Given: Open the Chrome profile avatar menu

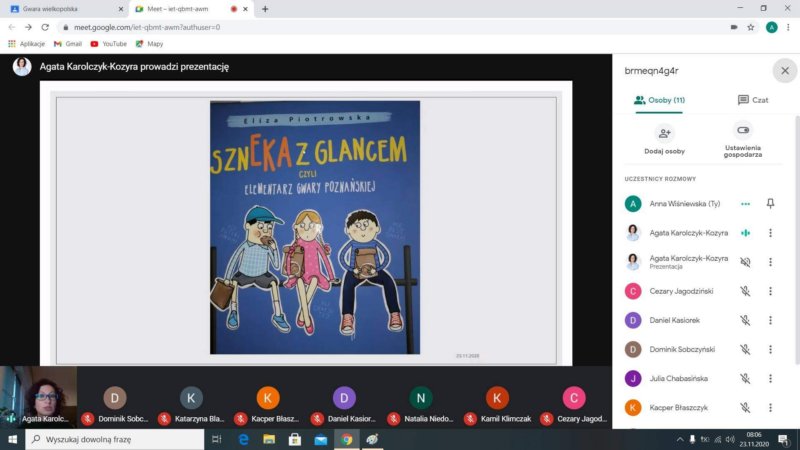Looking at the screenshot, I should [x=771, y=27].
